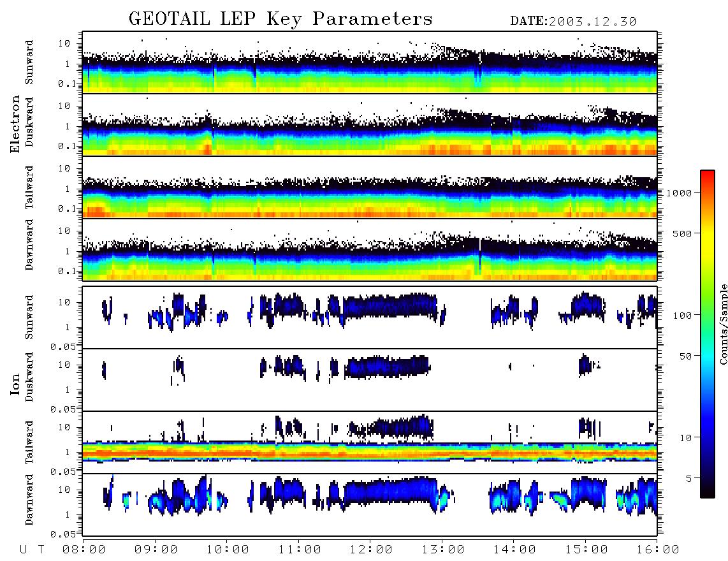
Task: Click the '12:00' time tick label
Action: click(x=372, y=550)
